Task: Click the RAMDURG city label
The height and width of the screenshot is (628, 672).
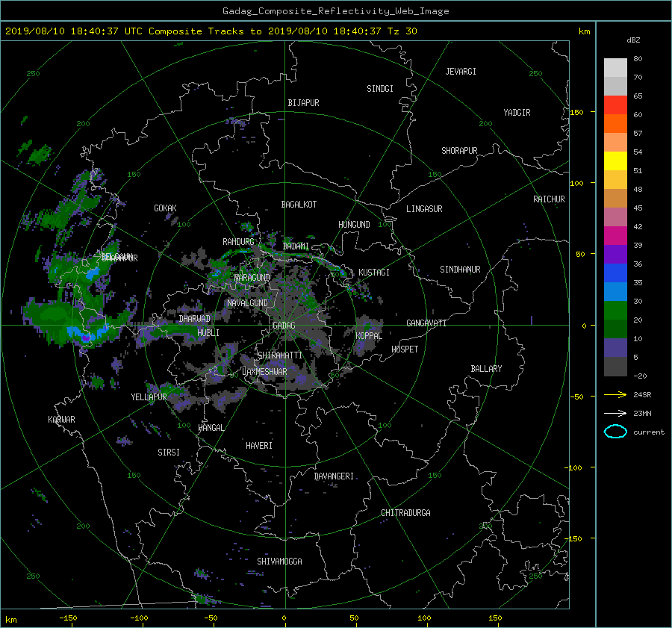Action: [238, 242]
